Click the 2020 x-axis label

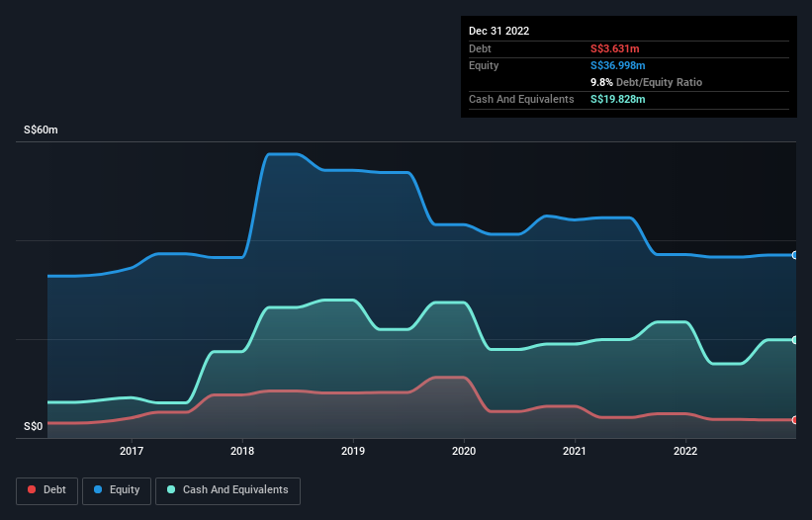coord(464,451)
